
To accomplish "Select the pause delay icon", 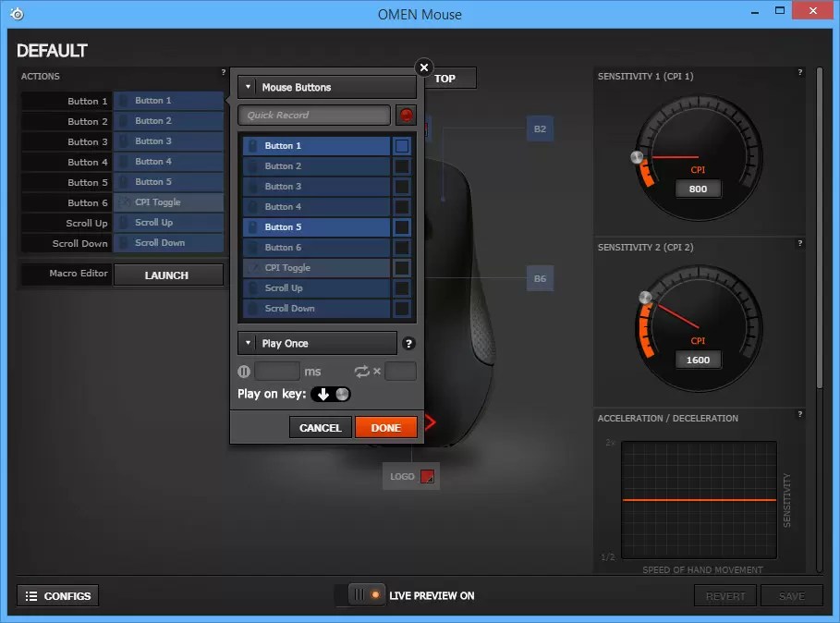I will [243, 371].
